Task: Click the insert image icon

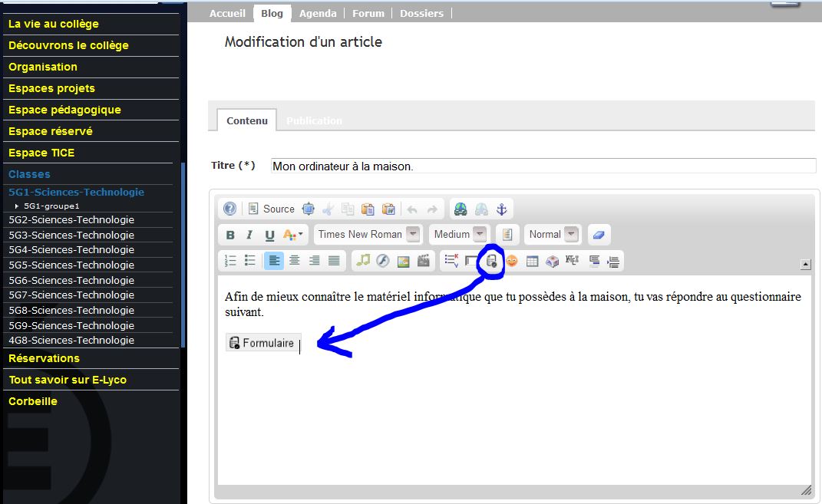Action: click(x=403, y=261)
